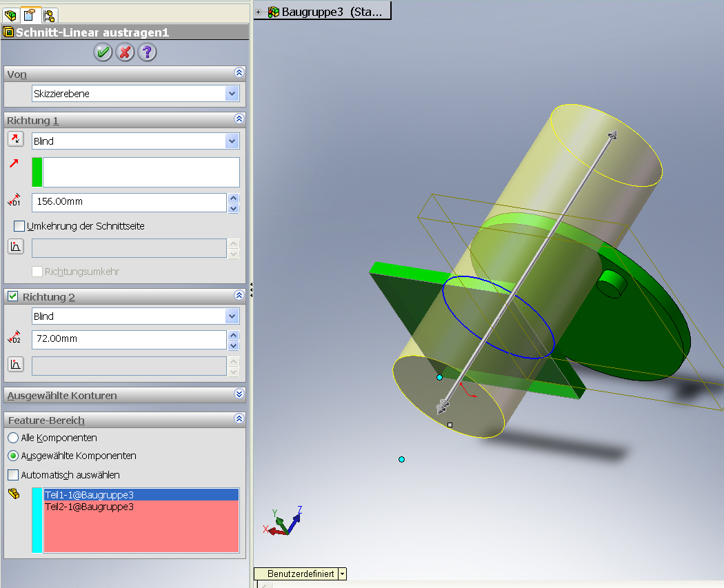Viewport: 724px width, 588px height.
Task: Click the cyan point below the cylinder
Action: point(402,459)
